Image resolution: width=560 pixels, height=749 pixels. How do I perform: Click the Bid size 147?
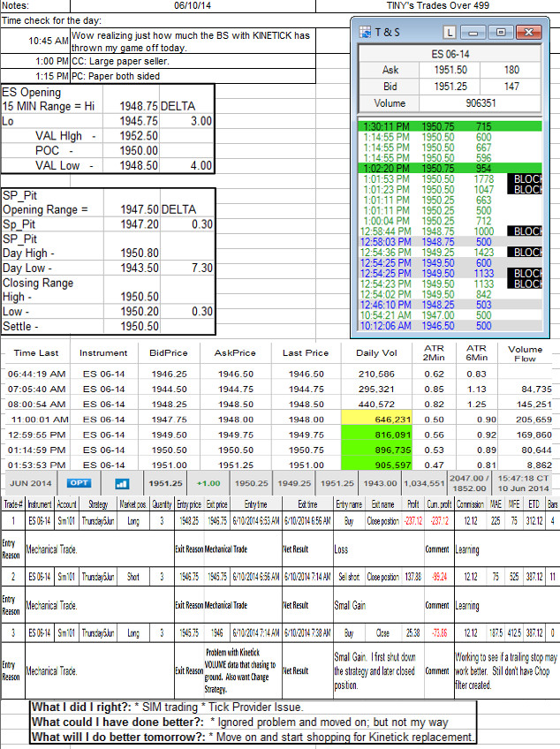click(x=511, y=87)
